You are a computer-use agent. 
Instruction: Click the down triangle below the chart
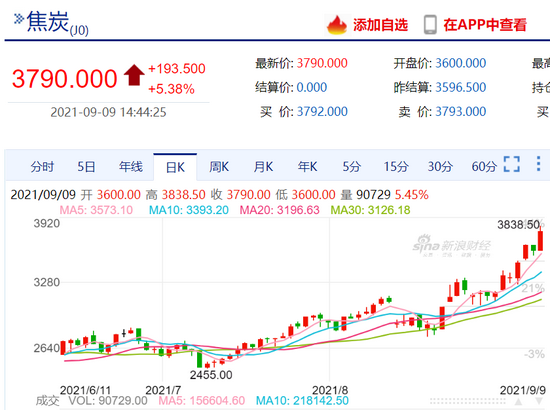(539, 401)
